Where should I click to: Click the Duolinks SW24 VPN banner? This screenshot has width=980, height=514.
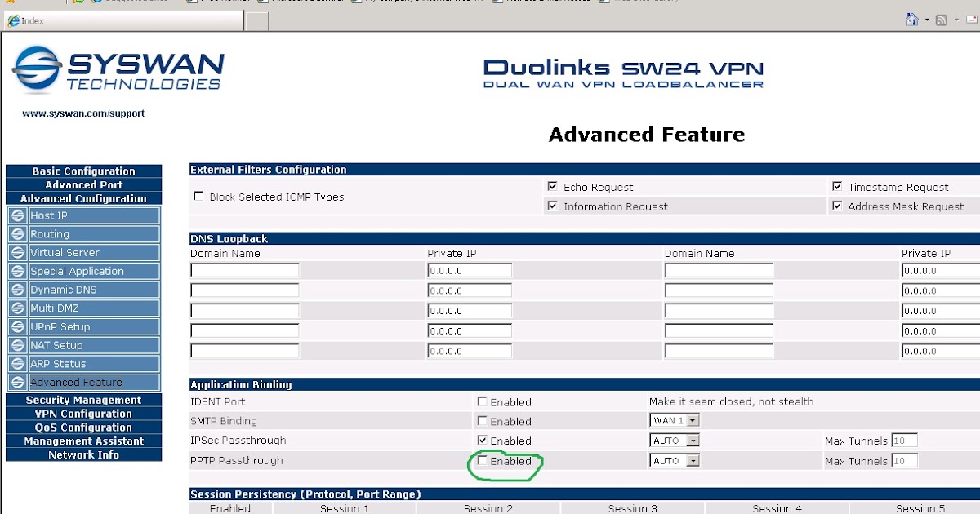point(623,73)
